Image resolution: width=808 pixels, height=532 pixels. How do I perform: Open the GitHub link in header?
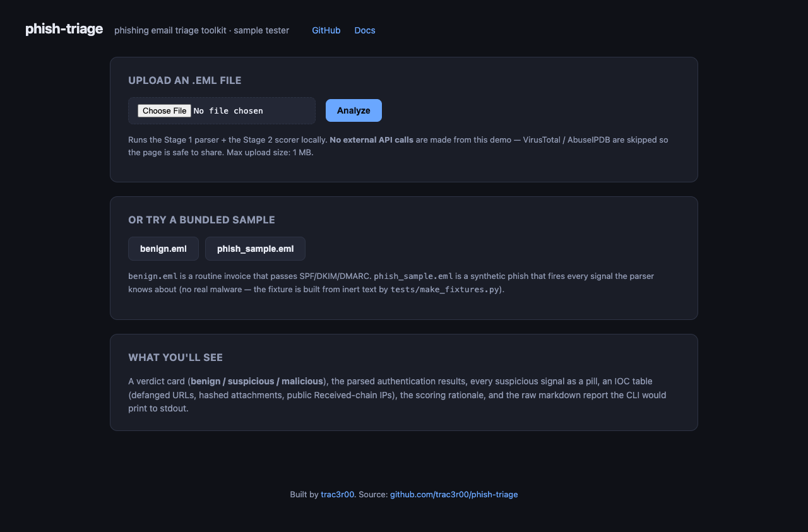coord(326,30)
